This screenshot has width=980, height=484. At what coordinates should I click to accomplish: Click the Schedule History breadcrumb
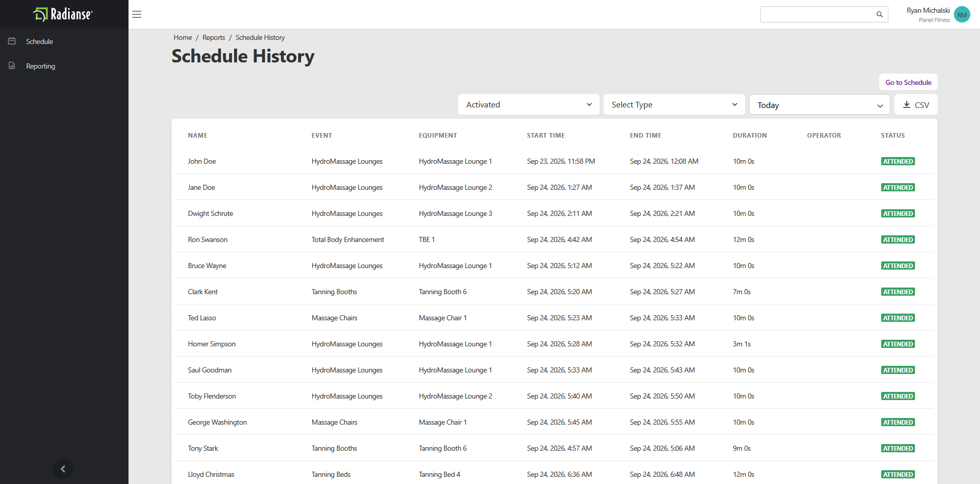point(260,37)
